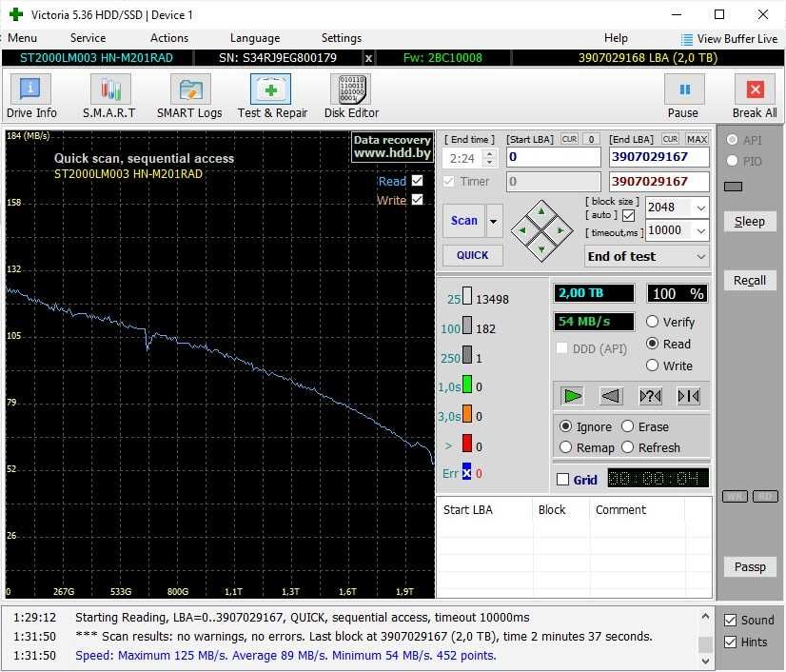Open the block size dropdown
786x672 pixels.
(700, 208)
